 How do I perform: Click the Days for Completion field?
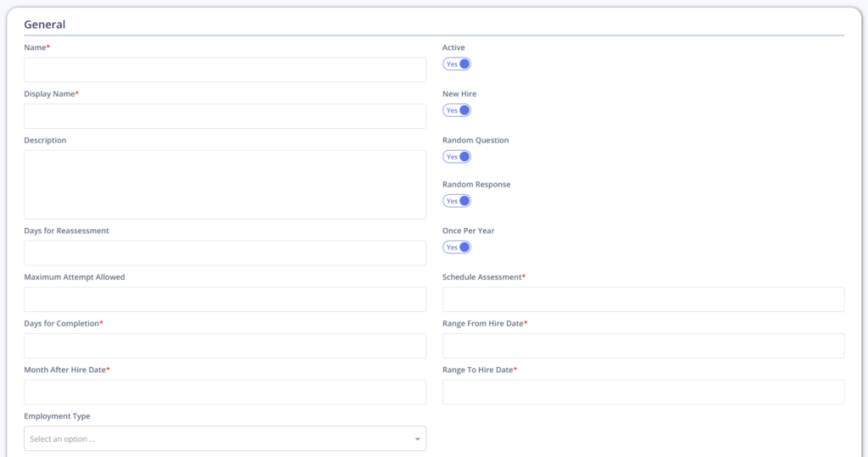(225, 346)
